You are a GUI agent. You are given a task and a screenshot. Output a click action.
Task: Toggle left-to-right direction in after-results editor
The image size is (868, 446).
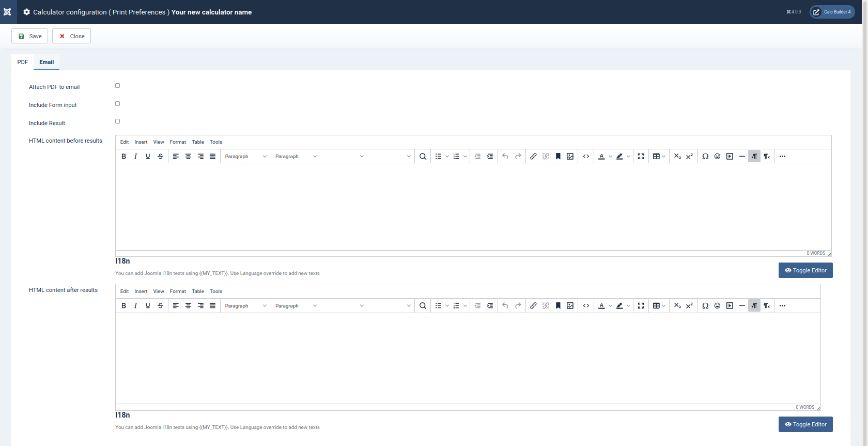coord(754,305)
